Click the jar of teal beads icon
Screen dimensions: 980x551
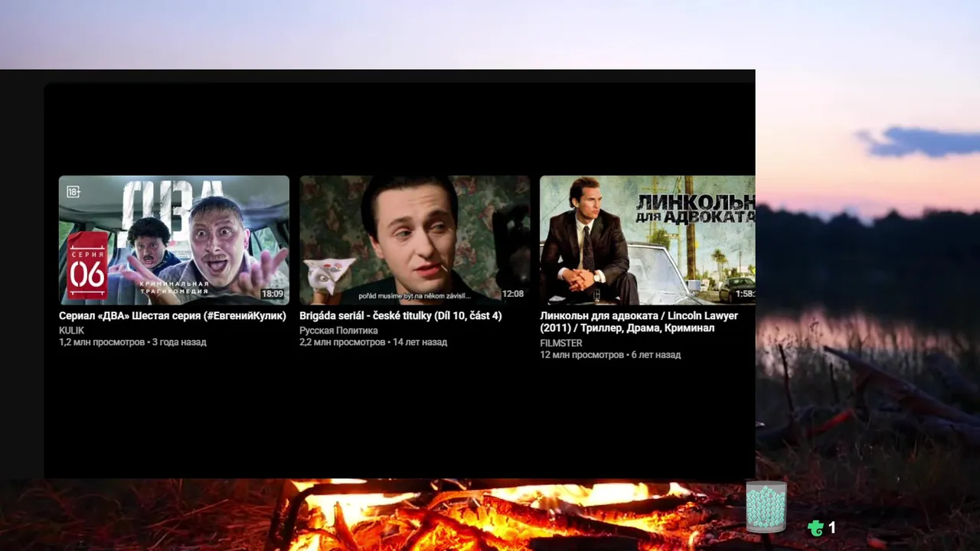click(x=766, y=507)
